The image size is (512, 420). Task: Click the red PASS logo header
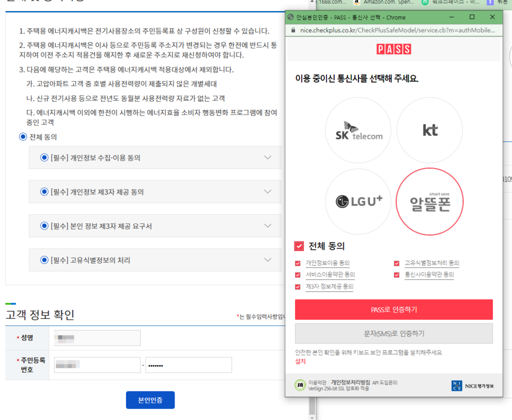tap(393, 49)
